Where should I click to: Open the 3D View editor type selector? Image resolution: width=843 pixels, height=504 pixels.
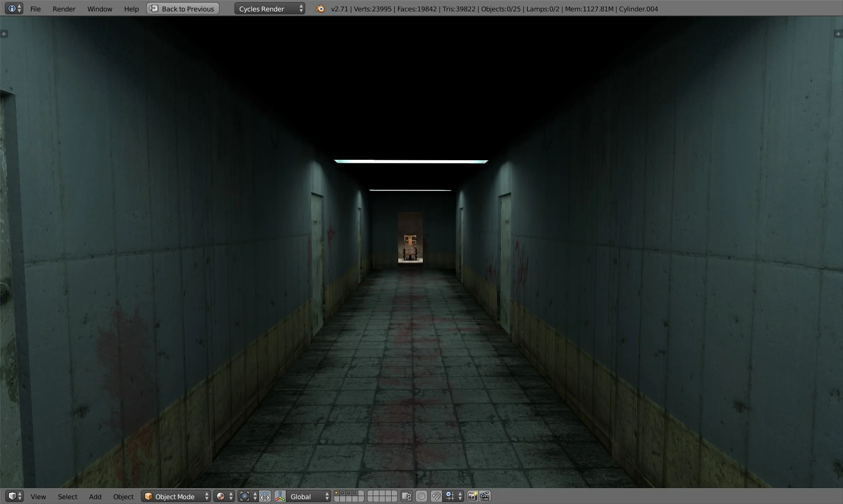pos(15,496)
